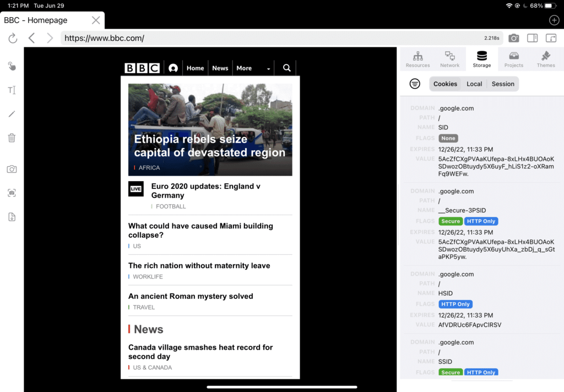Click the element screenshot capture icon
Image resolution: width=564 pixels, height=392 pixels.
click(12, 193)
